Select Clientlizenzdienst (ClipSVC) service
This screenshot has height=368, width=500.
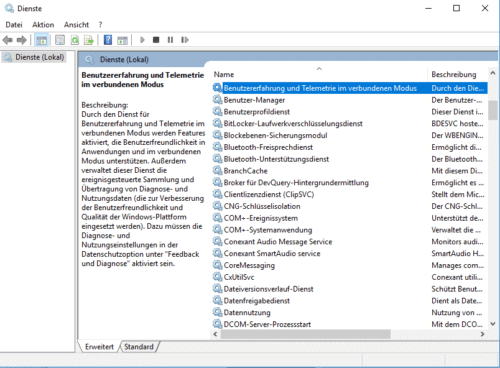point(269,194)
